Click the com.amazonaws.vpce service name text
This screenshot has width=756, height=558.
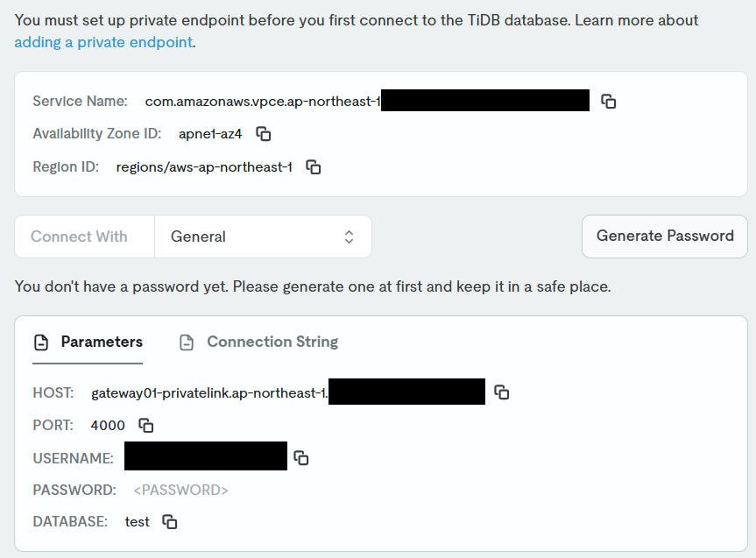tap(263, 101)
